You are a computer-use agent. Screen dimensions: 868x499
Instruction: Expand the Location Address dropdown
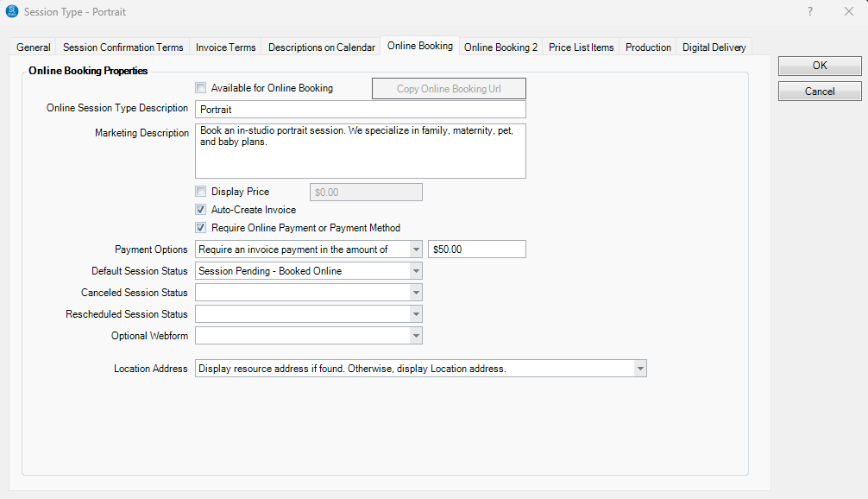pos(639,369)
